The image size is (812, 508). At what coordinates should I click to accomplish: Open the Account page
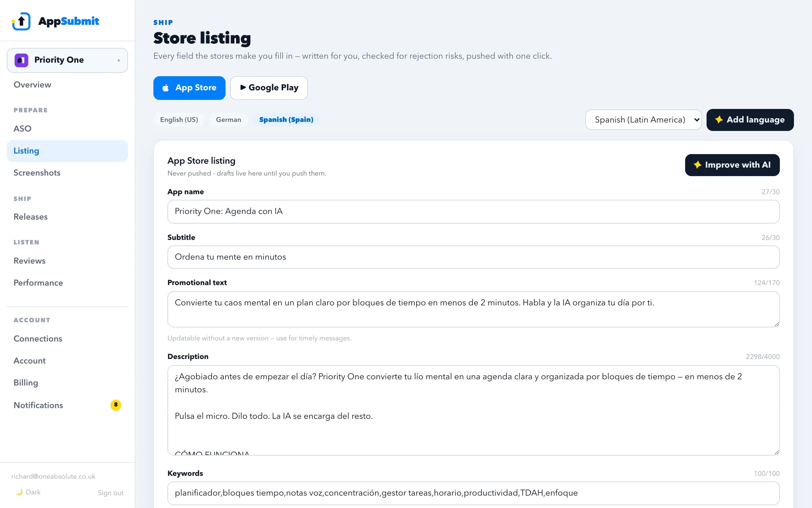pyautogui.click(x=67, y=361)
